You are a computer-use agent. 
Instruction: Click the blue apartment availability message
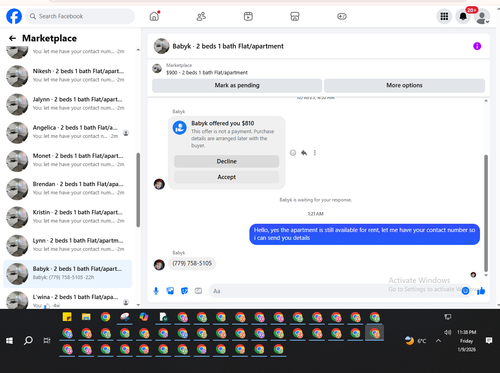coord(364,234)
